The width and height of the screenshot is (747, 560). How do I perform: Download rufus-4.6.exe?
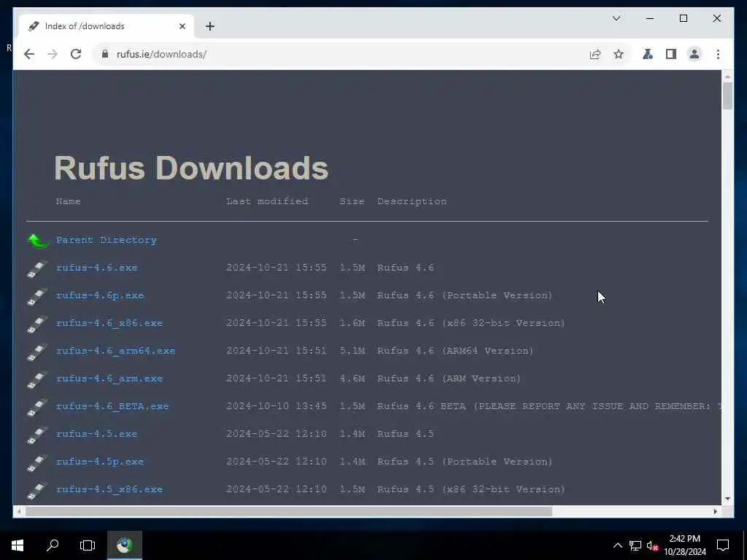pyautogui.click(x=97, y=268)
